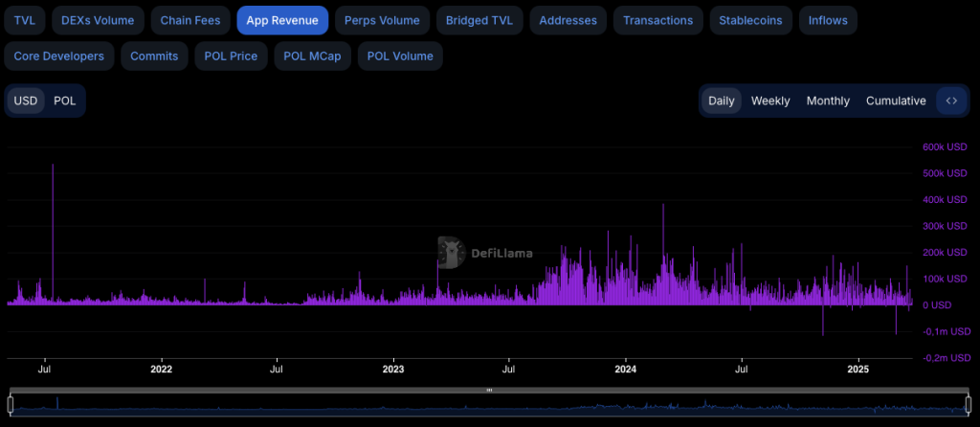Click the 100k USD axis label

[945, 279]
